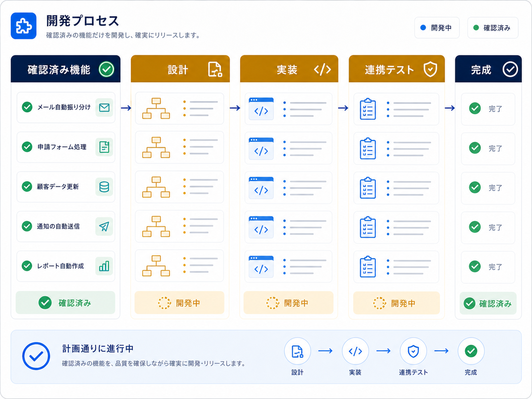532x399 pixels.
Task: Click the spinner icon in 実装 開発中 badge
Action: coord(273,303)
